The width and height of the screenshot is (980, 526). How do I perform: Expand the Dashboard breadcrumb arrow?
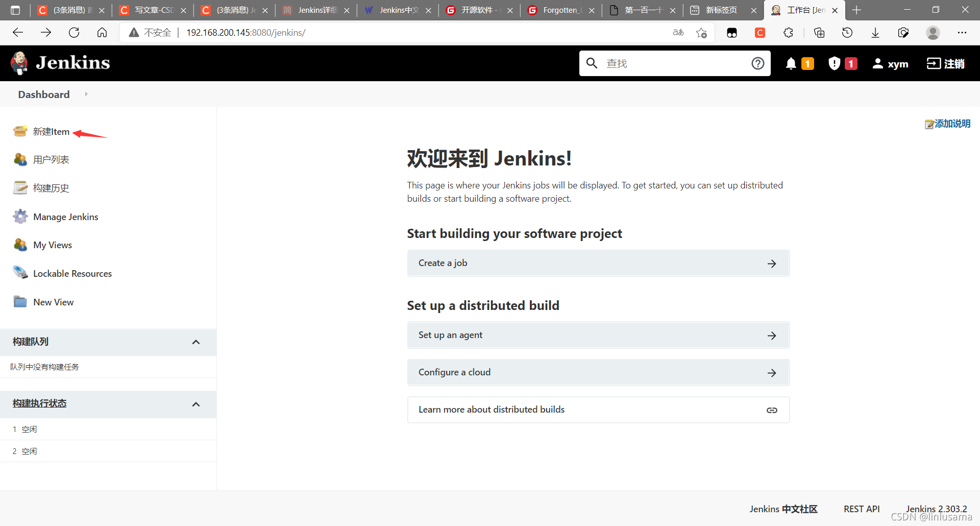tap(86, 94)
